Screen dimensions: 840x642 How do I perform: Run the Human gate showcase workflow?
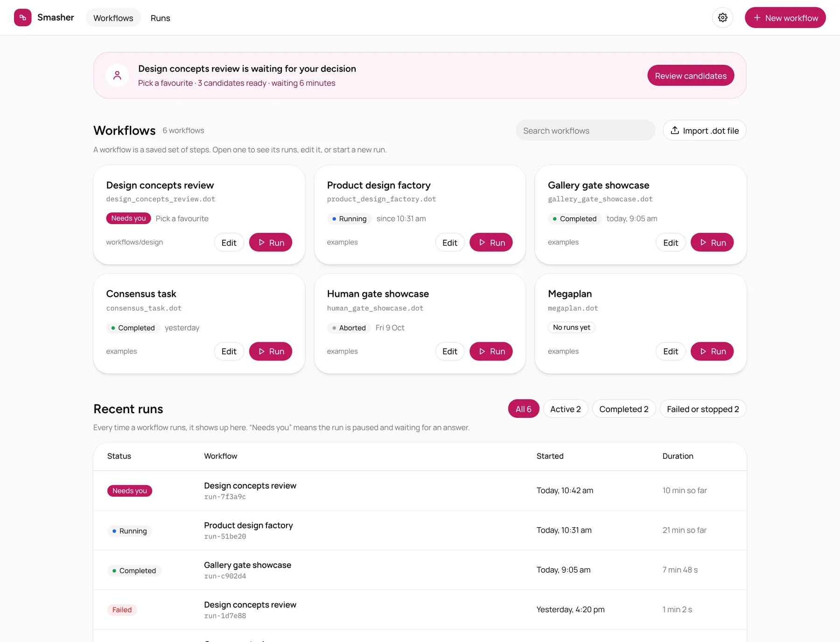pyautogui.click(x=491, y=352)
